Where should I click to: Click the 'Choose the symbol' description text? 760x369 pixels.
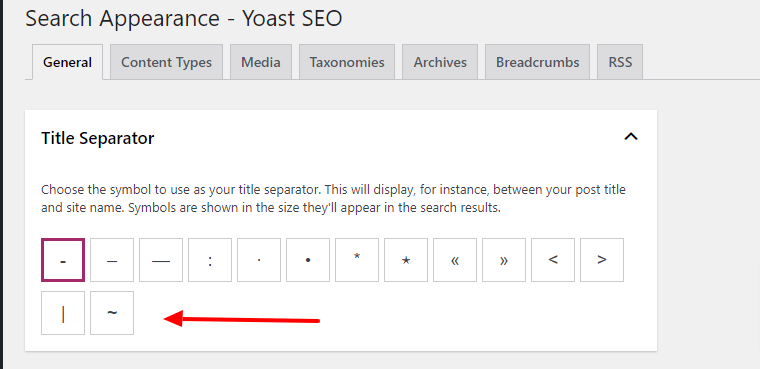coord(333,199)
